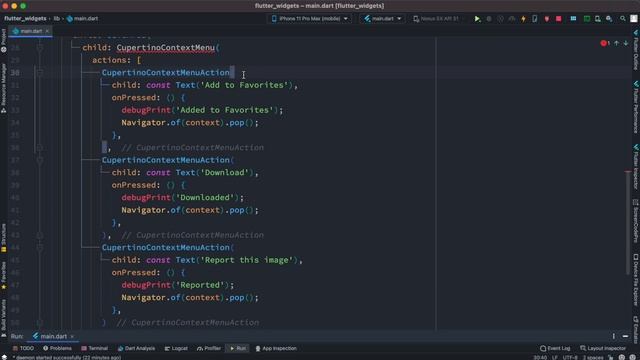Open the iPhone 11 Pro Max device dropdown
Viewport: 640px width, 360px height.
click(310, 19)
